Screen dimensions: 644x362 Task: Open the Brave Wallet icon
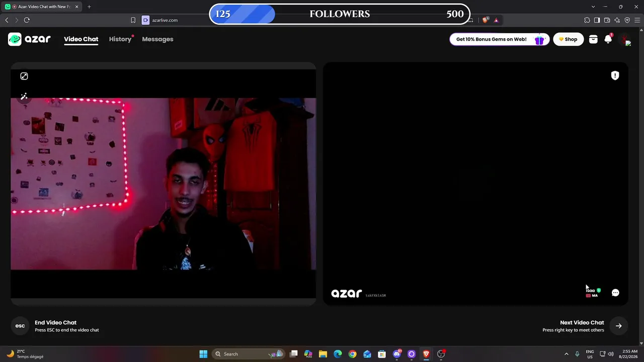(x=607, y=20)
